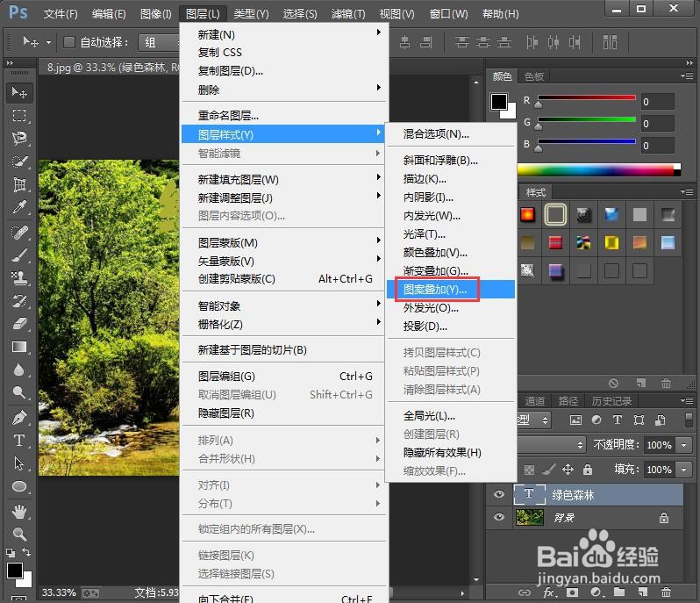
Task: Select the Rectangular Marquee tool
Action: point(19,116)
